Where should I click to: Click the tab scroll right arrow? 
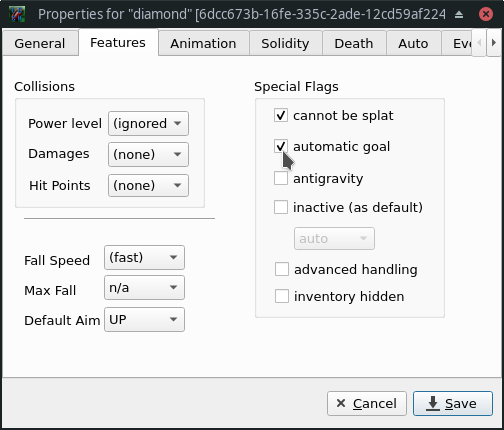click(494, 43)
